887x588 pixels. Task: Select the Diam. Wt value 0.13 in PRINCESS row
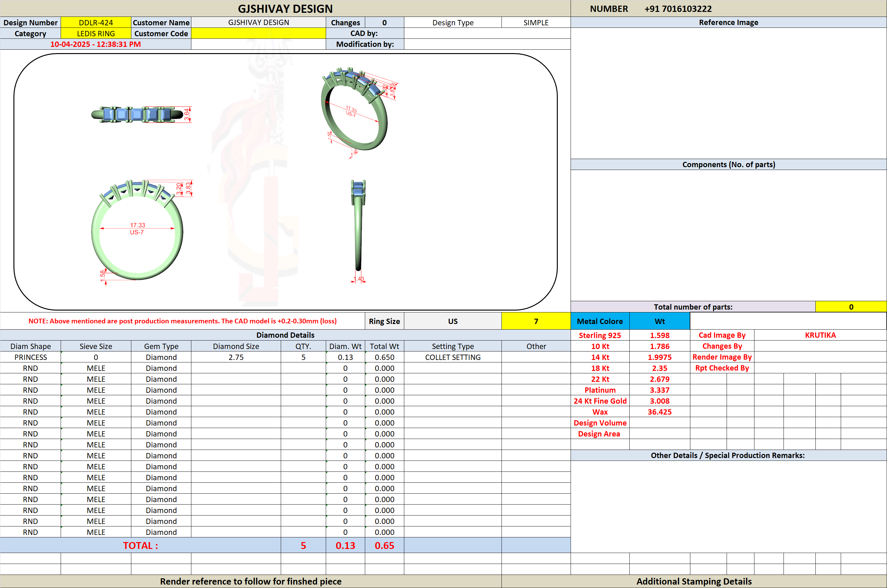point(345,357)
